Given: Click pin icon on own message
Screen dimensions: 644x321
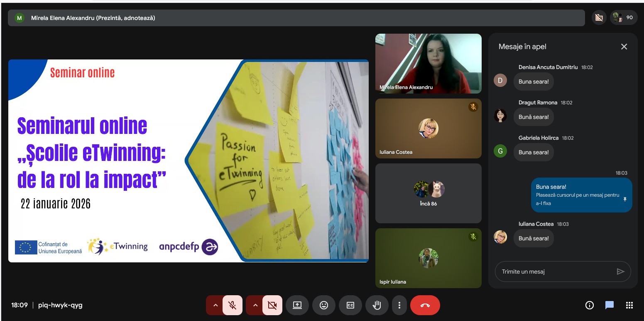Looking at the screenshot, I should [x=625, y=200].
